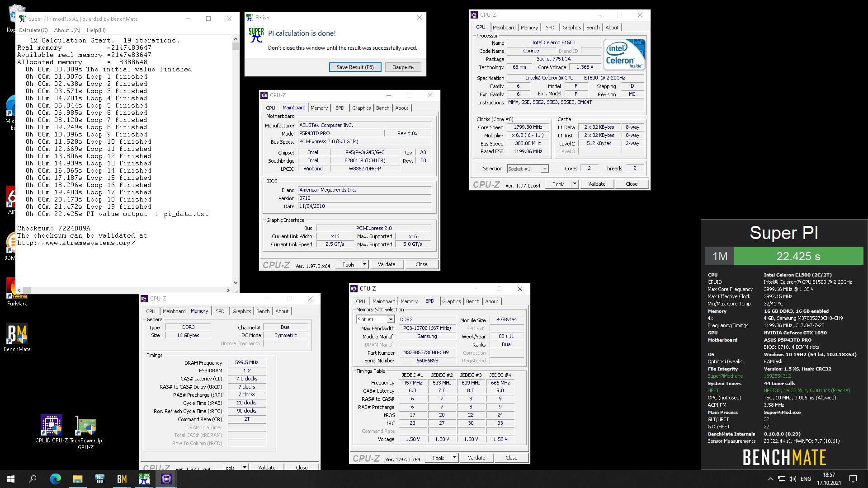Open Calculate(C) menu in Super PI
The width and height of the screenshot is (868, 488).
[x=33, y=30]
